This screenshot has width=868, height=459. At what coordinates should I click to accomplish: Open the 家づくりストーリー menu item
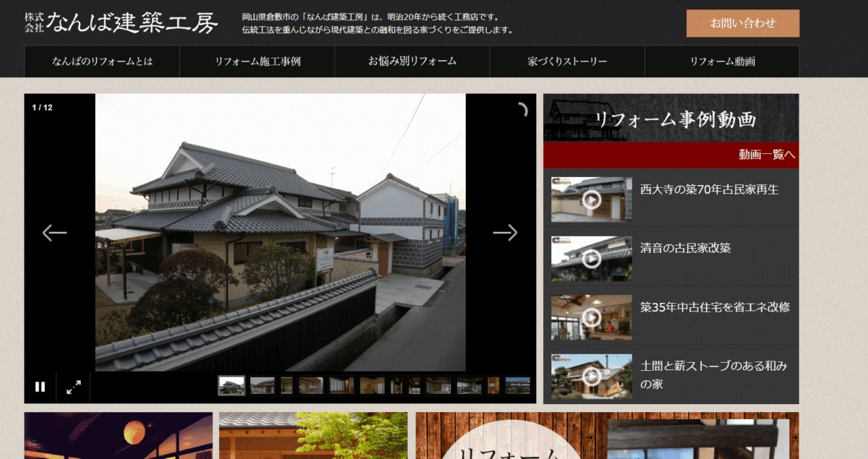[x=567, y=61]
